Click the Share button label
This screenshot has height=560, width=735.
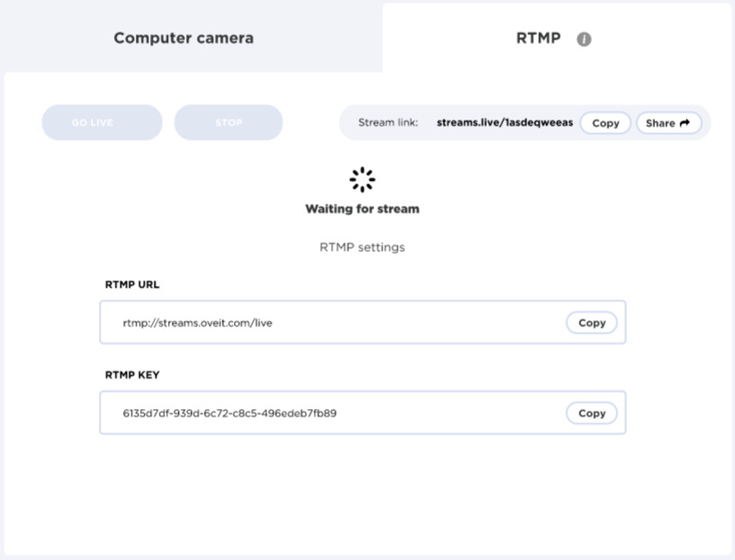(659, 123)
